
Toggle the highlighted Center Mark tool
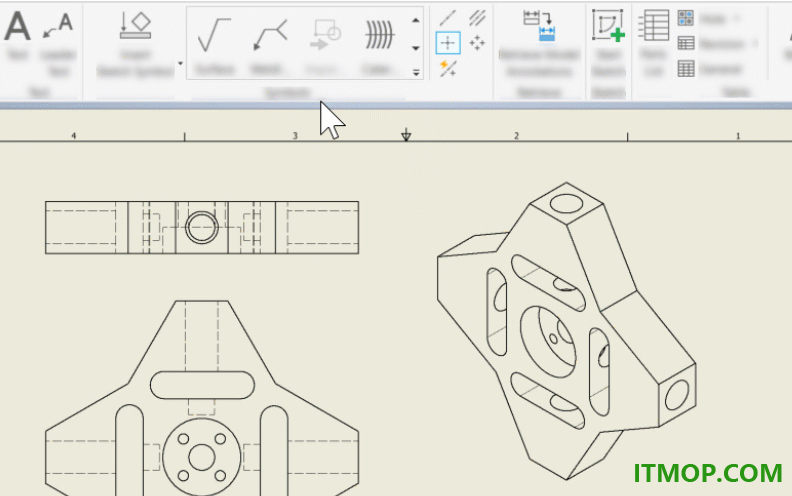pyautogui.click(x=448, y=43)
